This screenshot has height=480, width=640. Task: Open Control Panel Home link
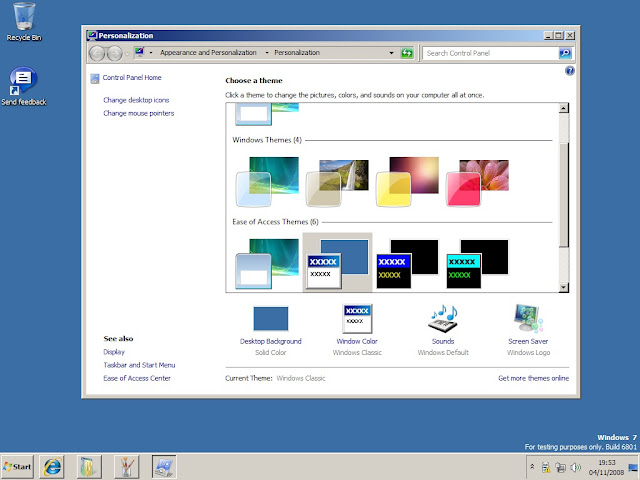tap(132, 78)
